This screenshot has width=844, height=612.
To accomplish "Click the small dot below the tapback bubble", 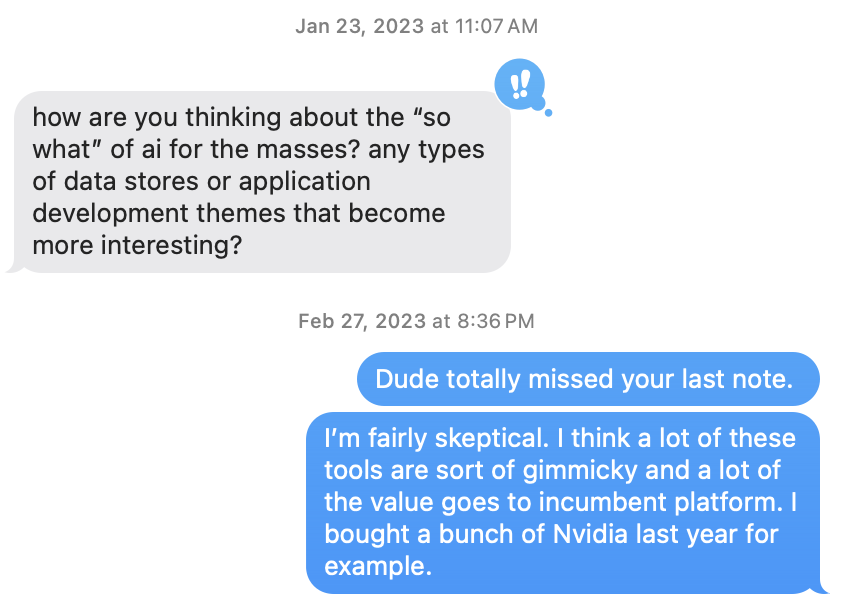I will click(548, 113).
